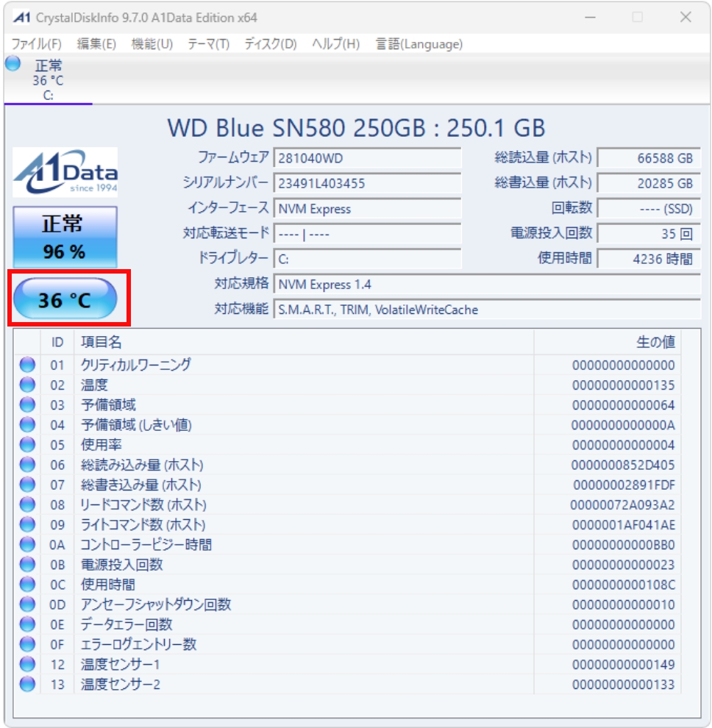Viewport: 712px width, 728px height.
Task: Click the 対応規格 field NVM Express 1.4
Action: 487,284
